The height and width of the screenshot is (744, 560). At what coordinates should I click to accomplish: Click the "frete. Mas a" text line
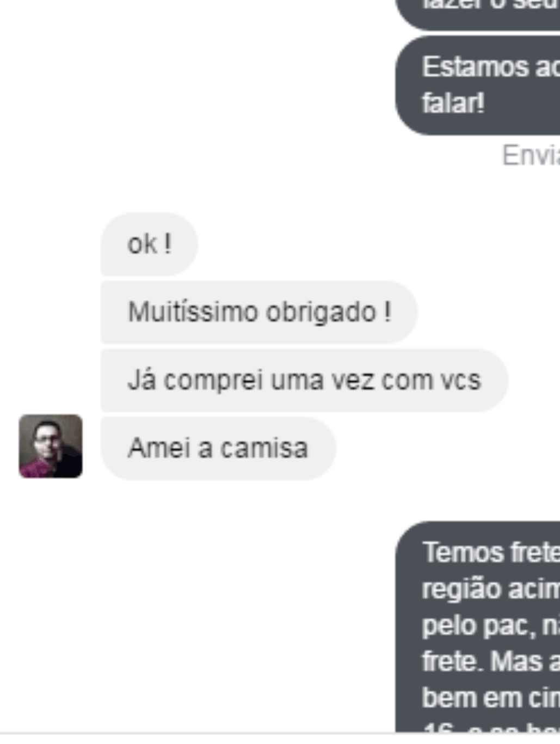click(x=491, y=661)
